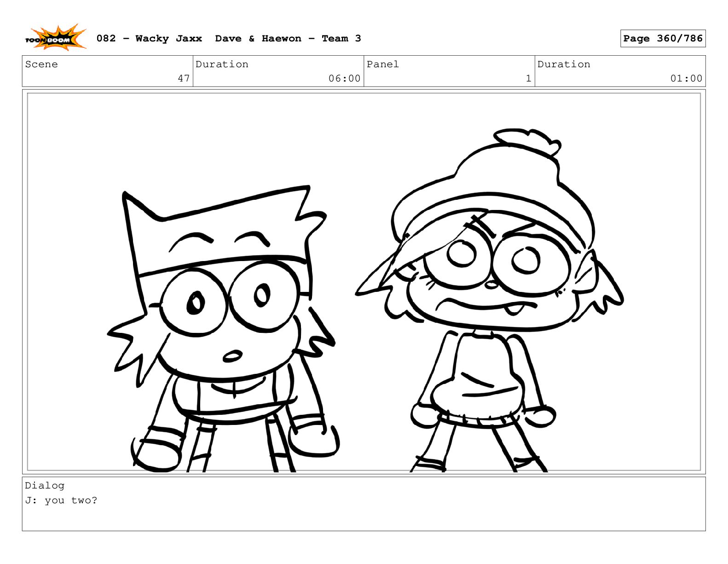Image resolution: width=728 pixels, height=564 pixels.
Task: Click the scene duration '06:00'
Action: tap(344, 78)
